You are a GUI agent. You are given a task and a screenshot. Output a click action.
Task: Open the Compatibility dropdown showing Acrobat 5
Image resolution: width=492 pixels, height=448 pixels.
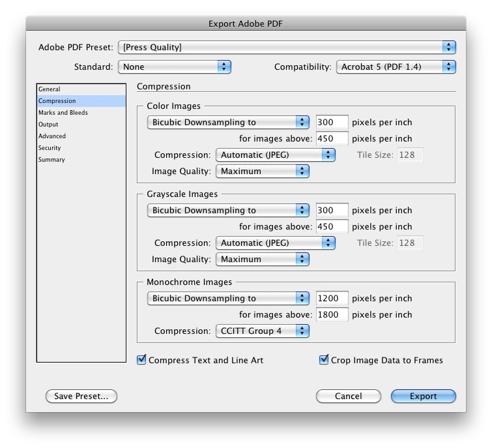(x=396, y=67)
